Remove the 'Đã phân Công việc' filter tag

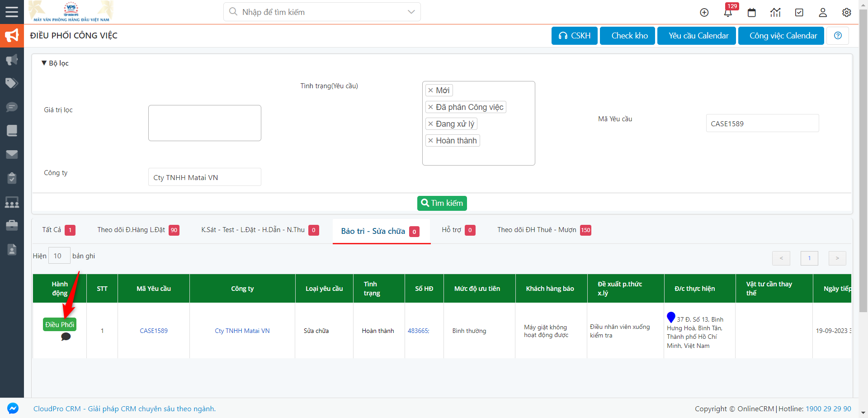(430, 107)
